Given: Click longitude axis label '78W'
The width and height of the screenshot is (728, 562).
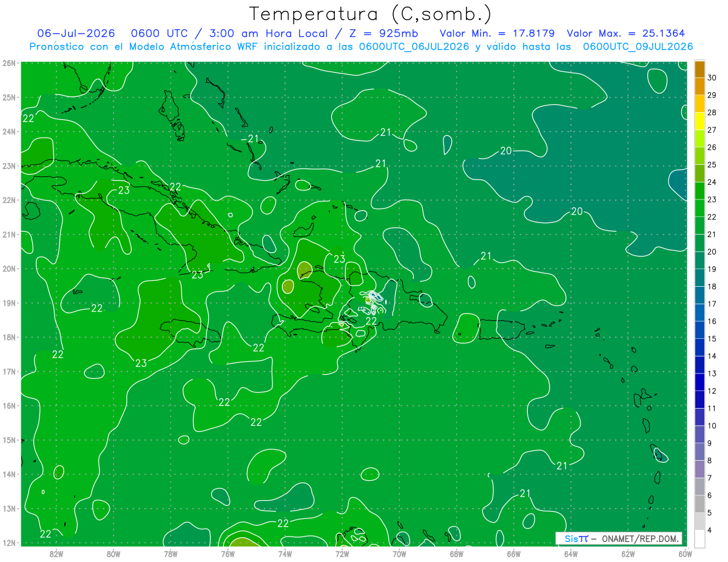Looking at the screenshot, I should coord(170,554).
